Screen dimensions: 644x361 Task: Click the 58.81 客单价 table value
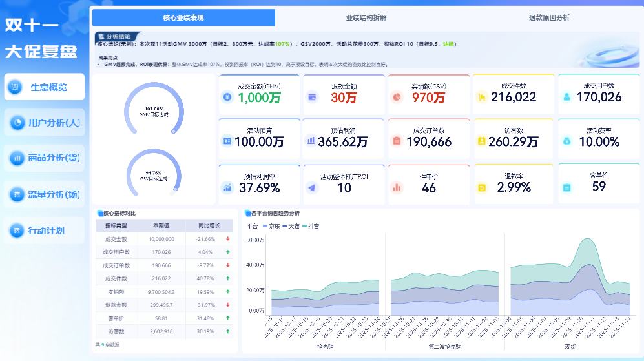(161, 318)
